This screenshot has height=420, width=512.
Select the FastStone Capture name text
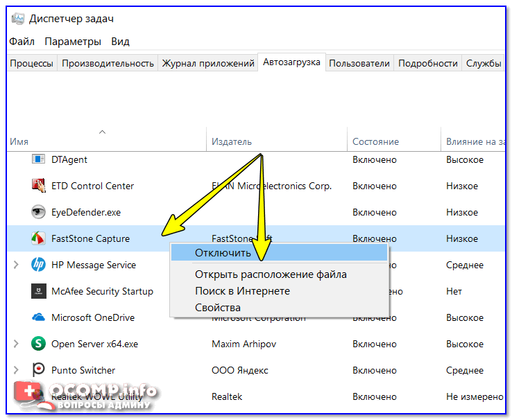90,238
